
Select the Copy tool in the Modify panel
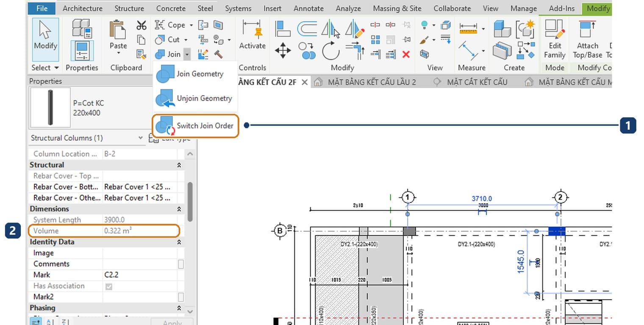coord(307,51)
